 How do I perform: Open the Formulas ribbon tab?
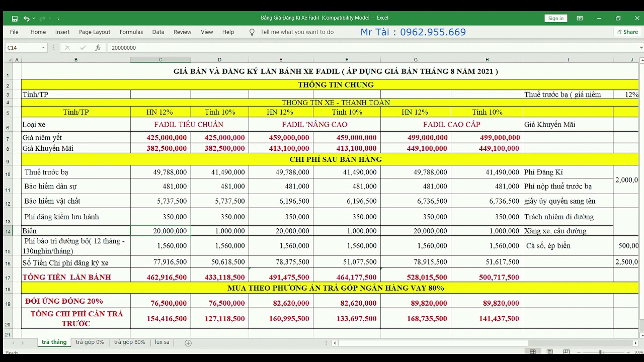131,32
